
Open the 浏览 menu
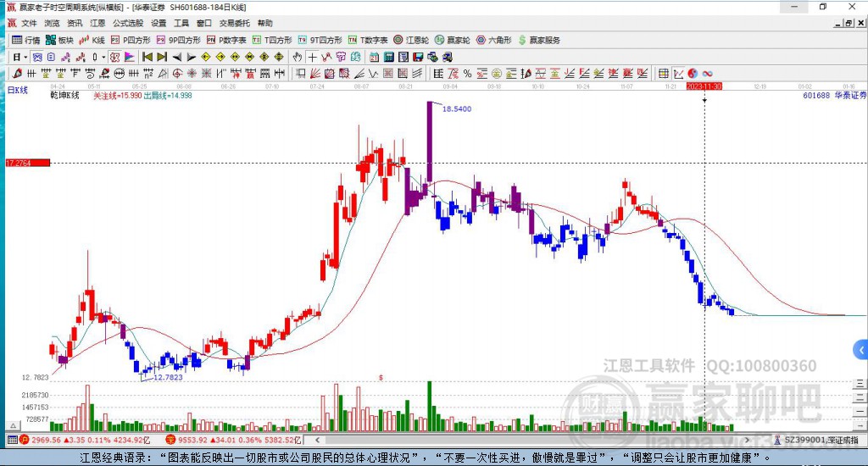(x=52, y=23)
